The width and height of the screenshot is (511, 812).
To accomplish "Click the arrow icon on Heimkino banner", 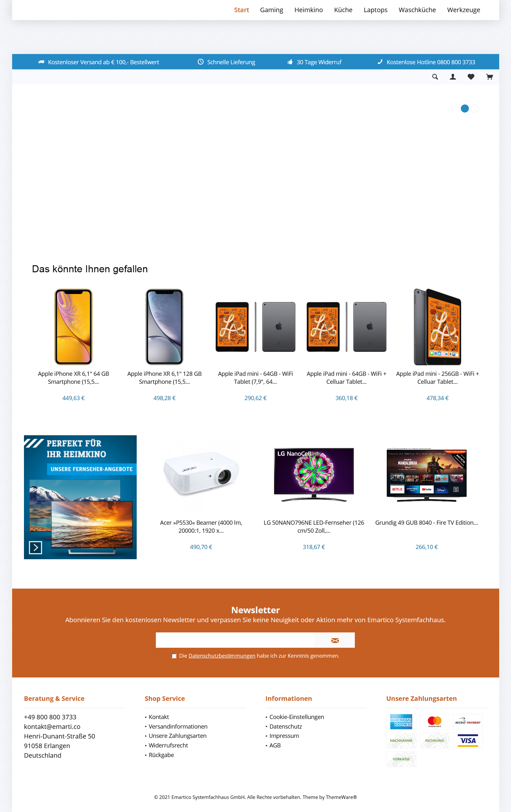I will tap(35, 547).
